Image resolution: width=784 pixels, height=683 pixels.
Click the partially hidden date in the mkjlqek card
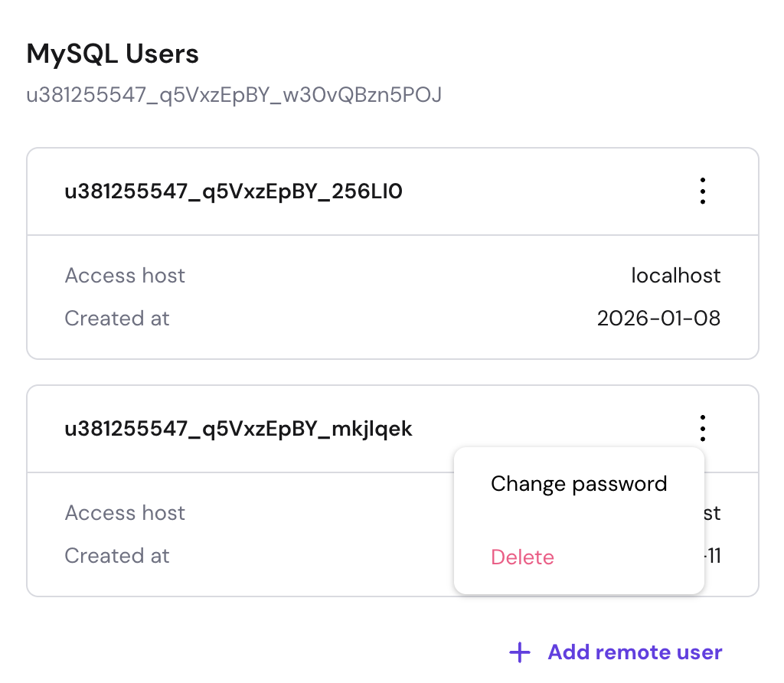pos(713,556)
